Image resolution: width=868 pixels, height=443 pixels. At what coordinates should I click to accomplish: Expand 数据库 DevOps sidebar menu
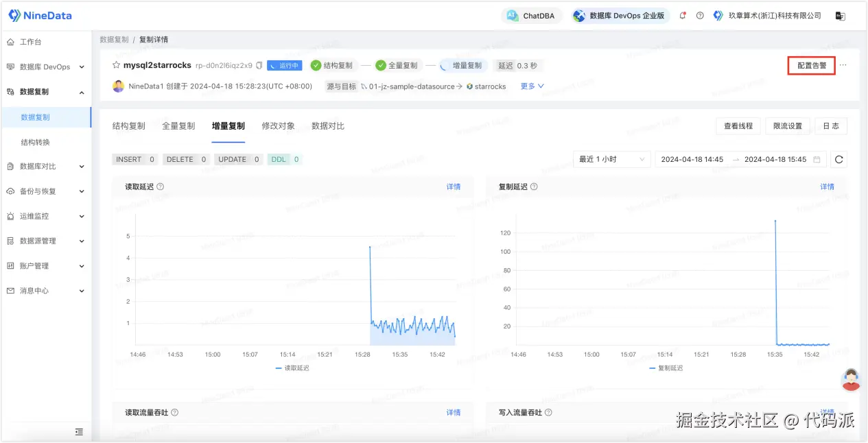point(46,67)
